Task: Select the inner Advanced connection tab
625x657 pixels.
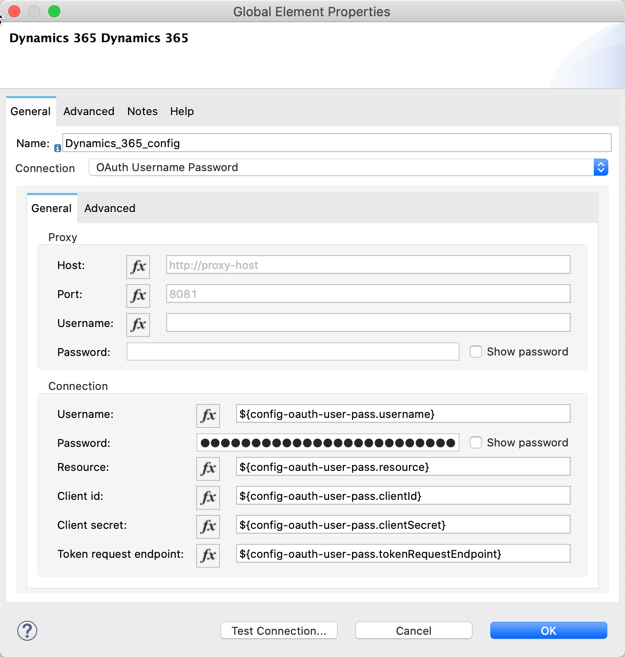Action: point(110,209)
